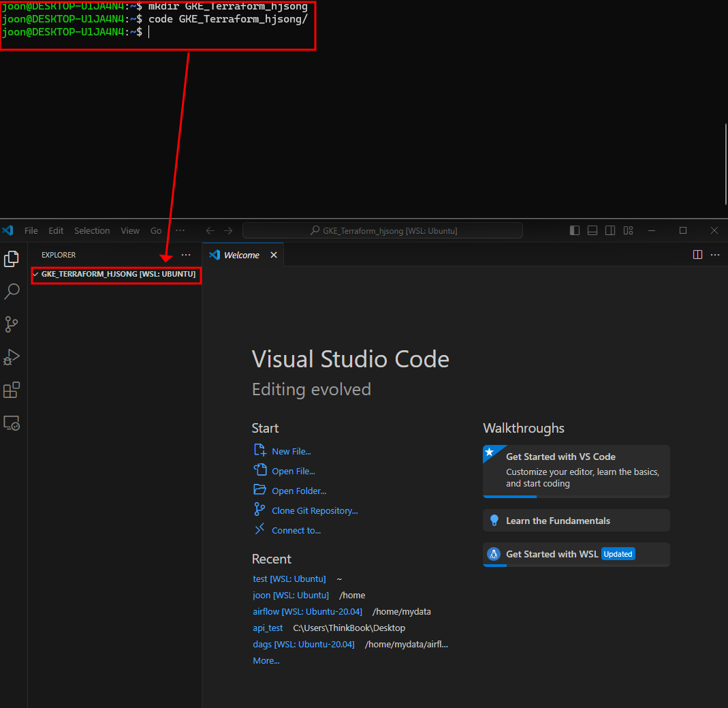The image size is (728, 708).
Task: Open Explorer views and more actions
Action: pyautogui.click(x=186, y=255)
